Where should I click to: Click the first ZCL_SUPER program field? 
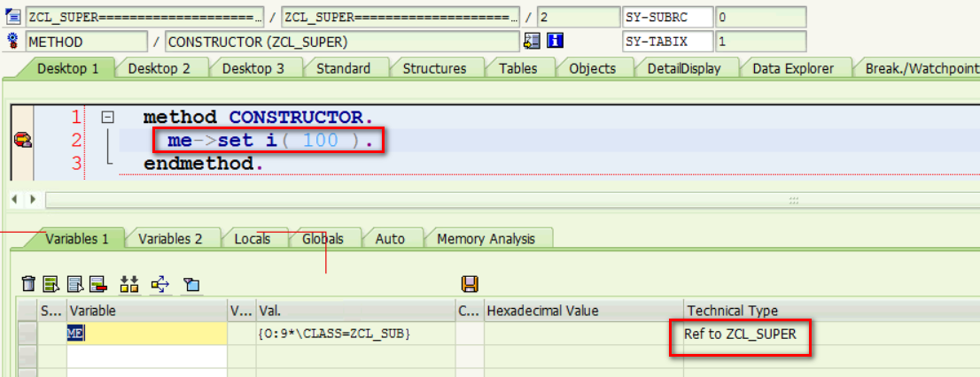coord(145,17)
